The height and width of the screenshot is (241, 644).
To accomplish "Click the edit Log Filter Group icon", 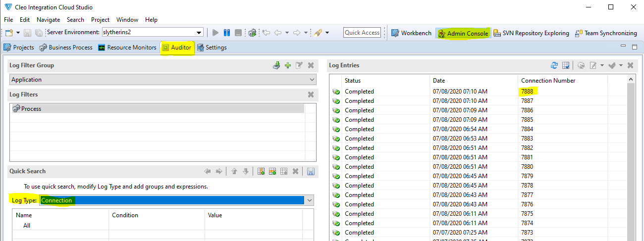I will pos(299,65).
